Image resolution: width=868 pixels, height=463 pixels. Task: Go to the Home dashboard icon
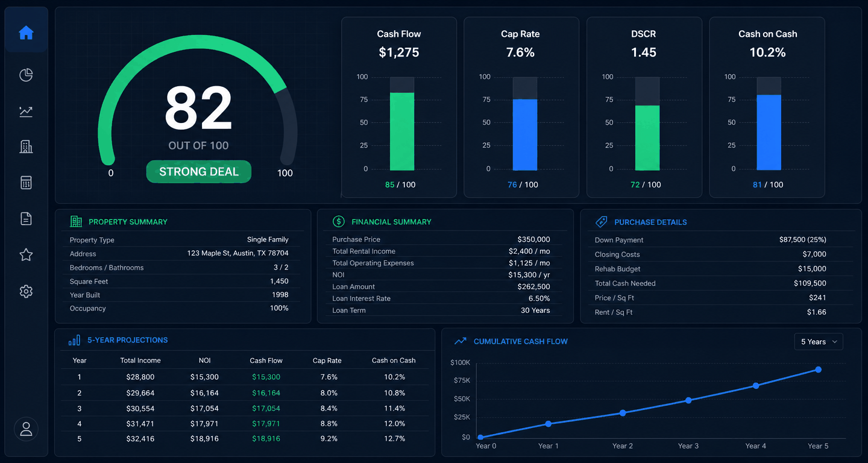(26, 33)
